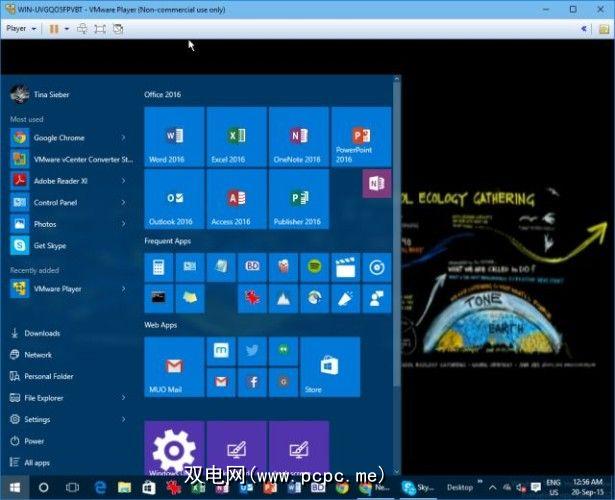
Task: Click the volume icon in system tray
Action: (x=521, y=487)
